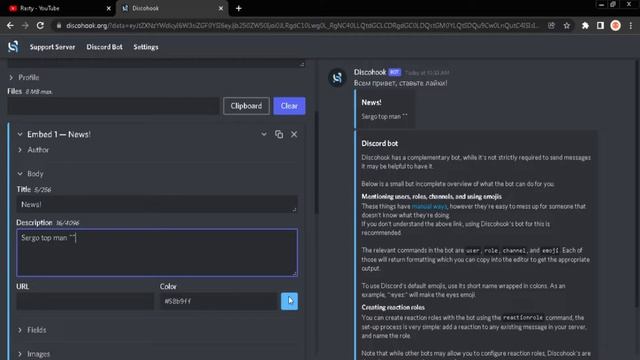Click the Files input field
This screenshot has height=360, width=640.
tap(113, 106)
